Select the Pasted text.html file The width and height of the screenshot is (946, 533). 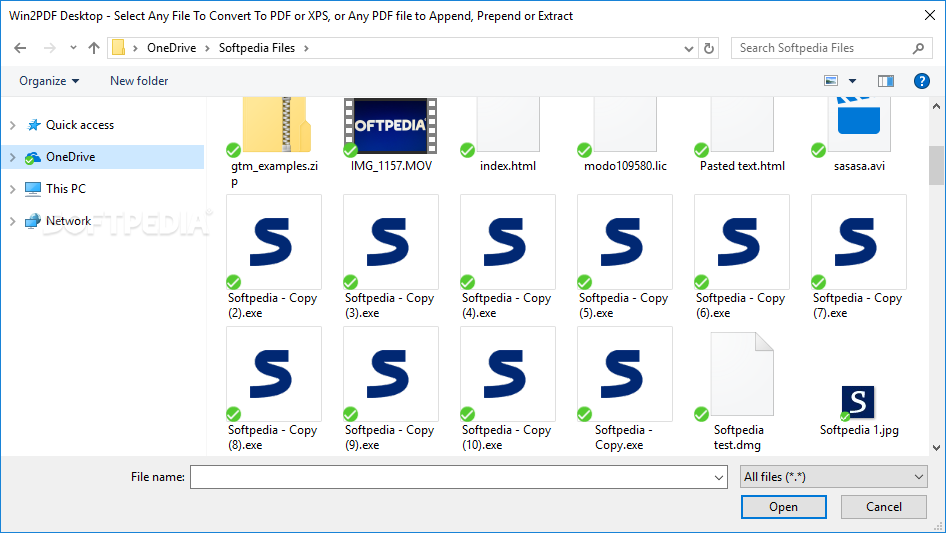(x=742, y=134)
